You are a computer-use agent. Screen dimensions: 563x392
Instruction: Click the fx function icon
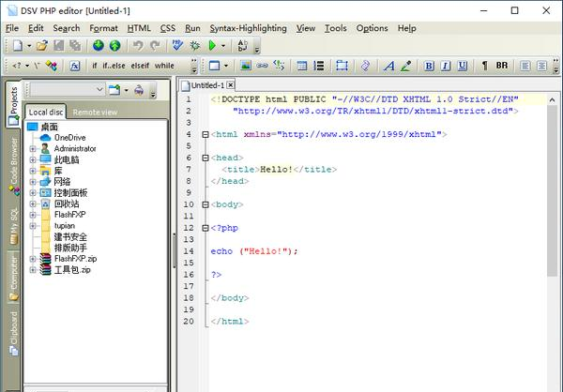click(x=75, y=67)
